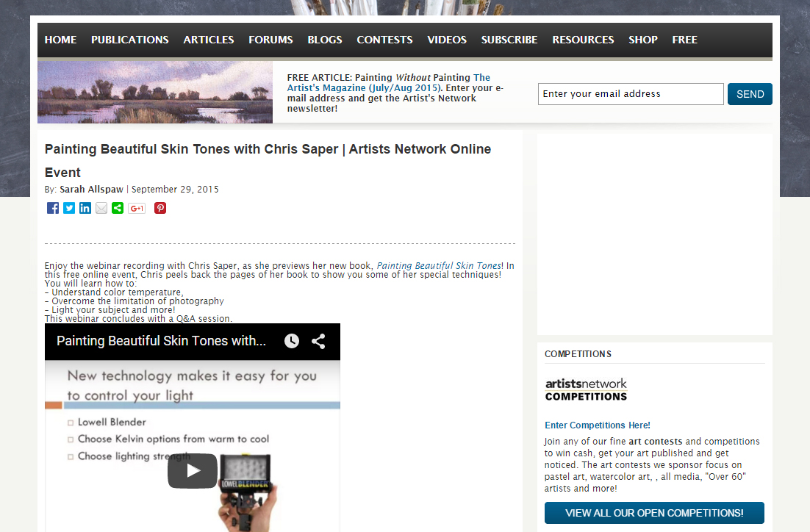Go to the ARTICLES menu

click(209, 40)
